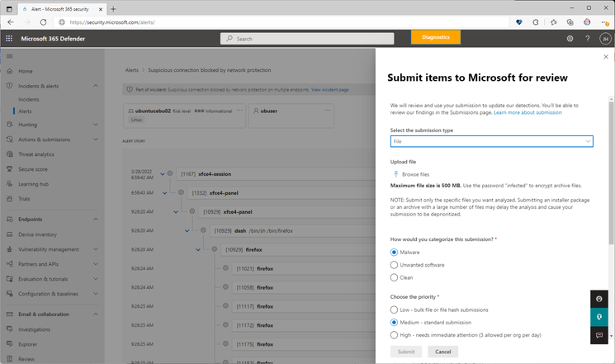Click Threat analytics sidebar icon
615x364 pixels.
(10, 154)
